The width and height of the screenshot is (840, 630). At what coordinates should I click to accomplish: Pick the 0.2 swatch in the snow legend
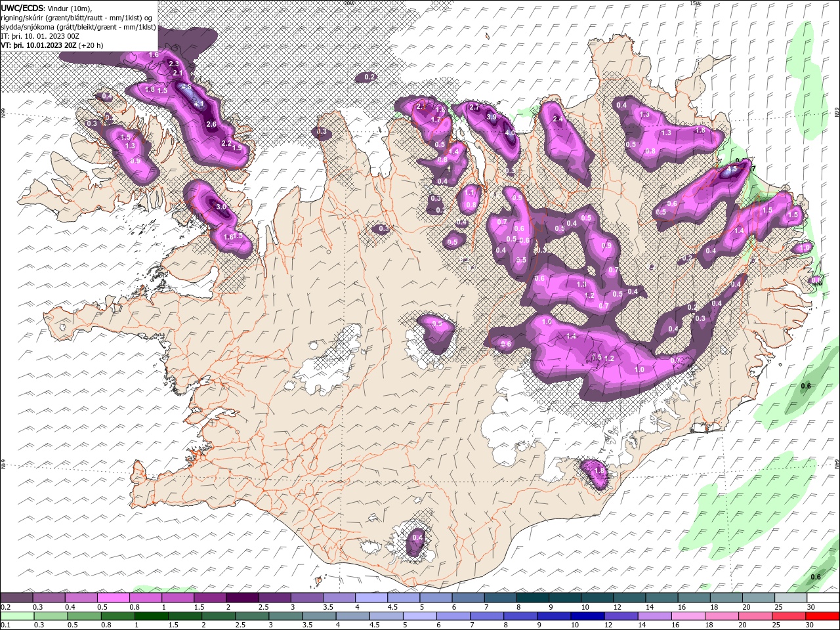(x=16, y=598)
